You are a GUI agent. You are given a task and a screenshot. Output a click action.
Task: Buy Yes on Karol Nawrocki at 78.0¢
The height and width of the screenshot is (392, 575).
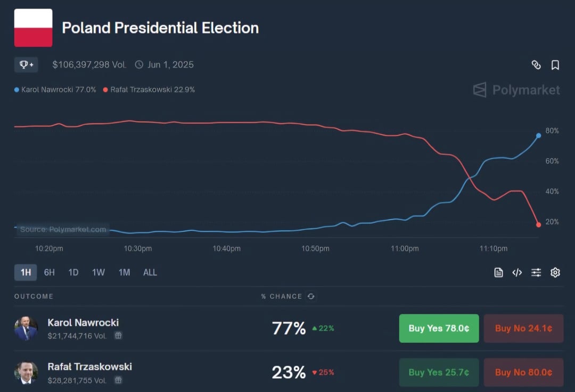point(439,328)
